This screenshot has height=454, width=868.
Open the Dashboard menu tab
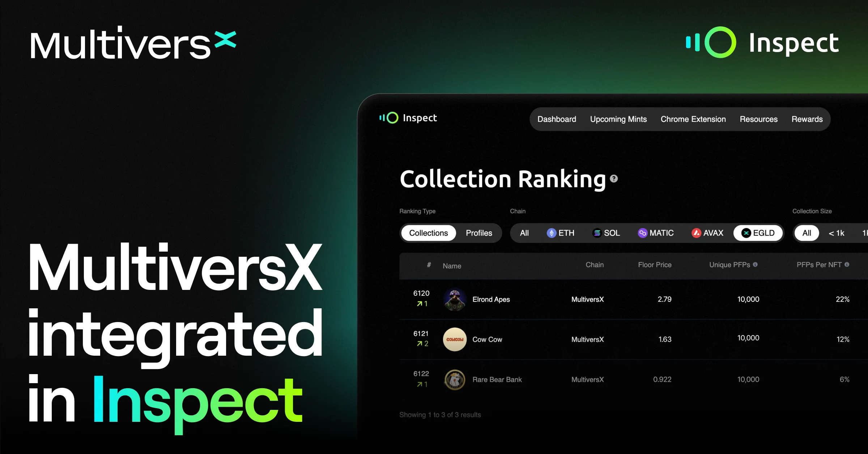click(555, 120)
